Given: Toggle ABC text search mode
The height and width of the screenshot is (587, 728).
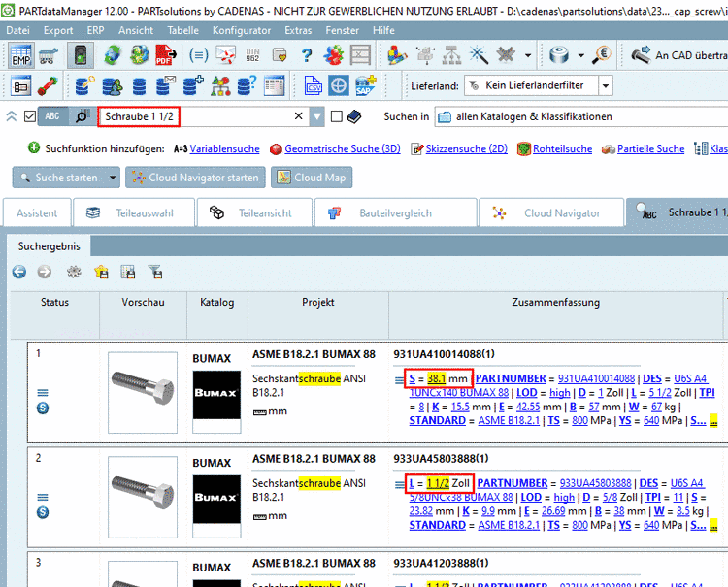Looking at the screenshot, I should pyautogui.click(x=52, y=116).
